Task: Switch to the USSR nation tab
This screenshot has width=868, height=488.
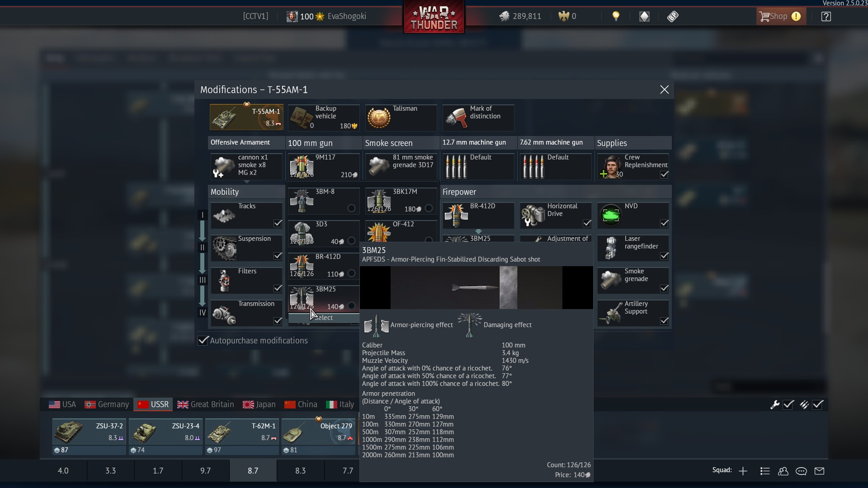Action: [x=153, y=404]
